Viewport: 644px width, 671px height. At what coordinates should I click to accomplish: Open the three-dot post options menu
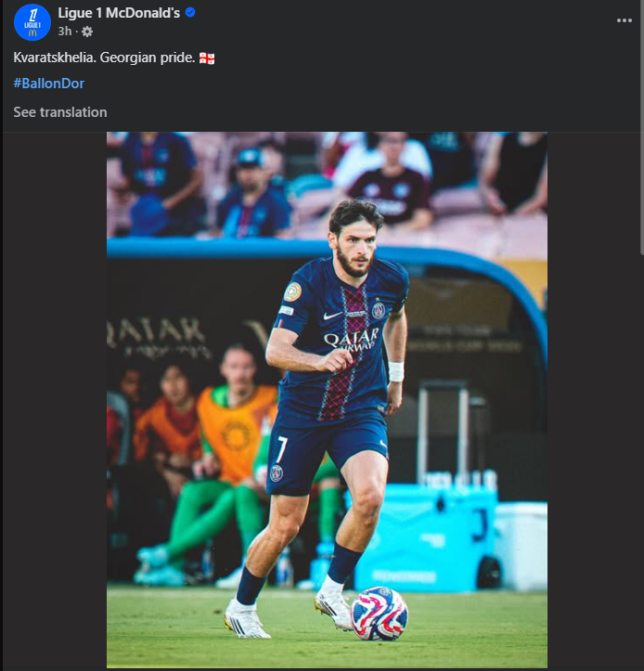pyautogui.click(x=624, y=19)
